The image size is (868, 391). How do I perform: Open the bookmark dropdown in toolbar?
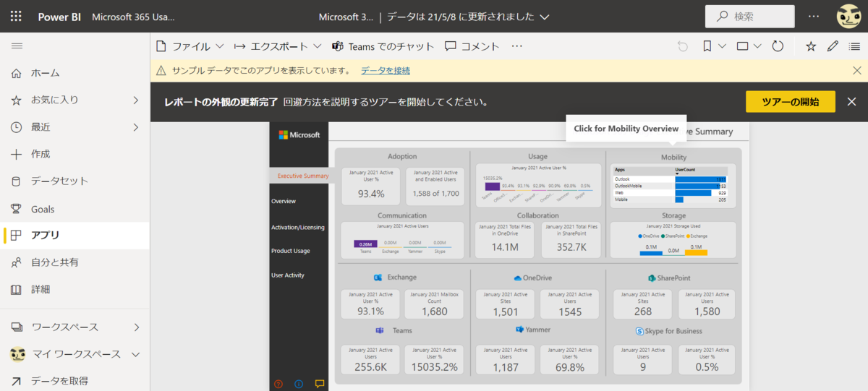pos(714,46)
